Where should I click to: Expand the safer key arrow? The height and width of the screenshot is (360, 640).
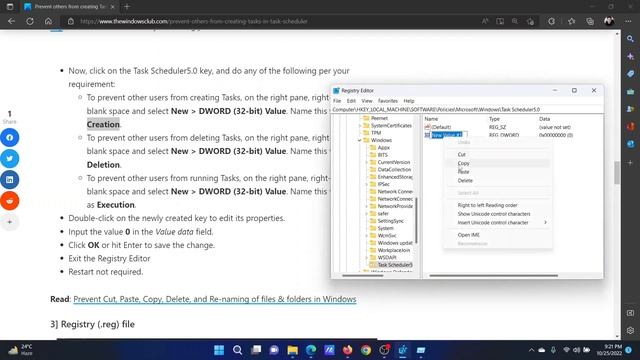click(x=366, y=213)
